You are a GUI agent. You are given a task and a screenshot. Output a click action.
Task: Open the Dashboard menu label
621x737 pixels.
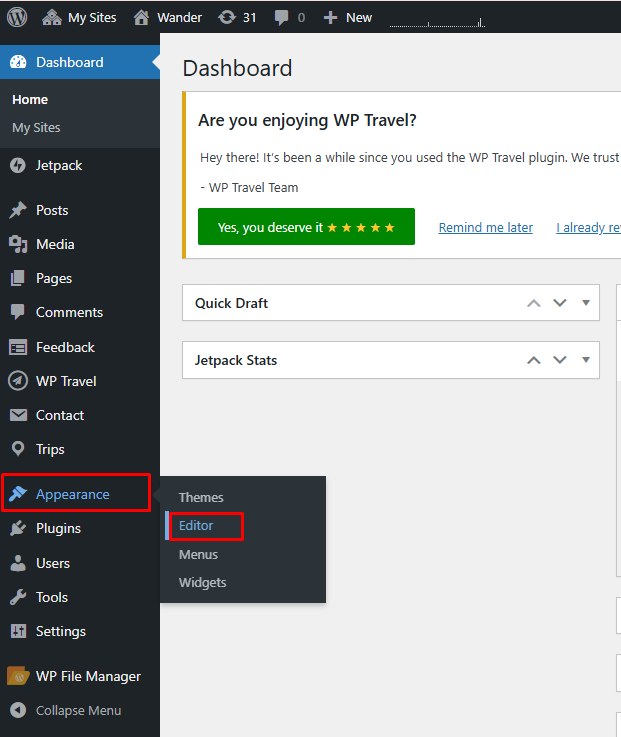(x=70, y=62)
